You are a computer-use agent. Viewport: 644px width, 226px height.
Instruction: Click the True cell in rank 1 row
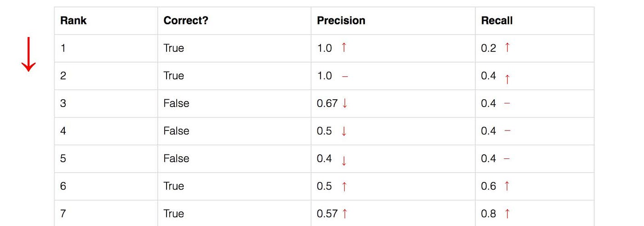(173, 48)
